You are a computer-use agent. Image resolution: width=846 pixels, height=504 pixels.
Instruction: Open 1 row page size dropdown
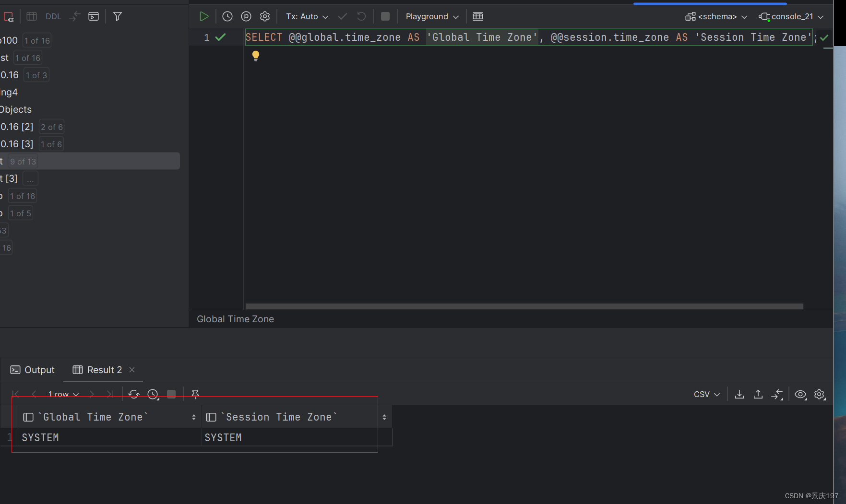pyautogui.click(x=63, y=394)
